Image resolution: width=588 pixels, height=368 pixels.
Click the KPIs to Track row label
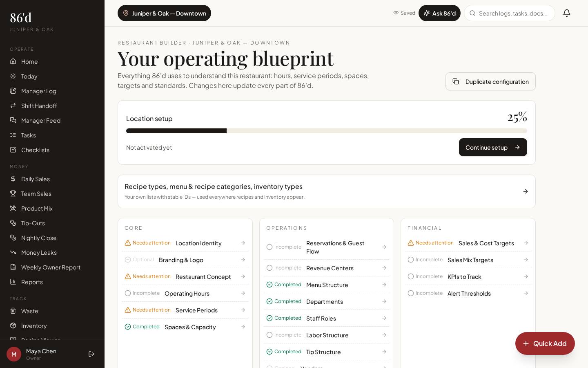coord(464,276)
